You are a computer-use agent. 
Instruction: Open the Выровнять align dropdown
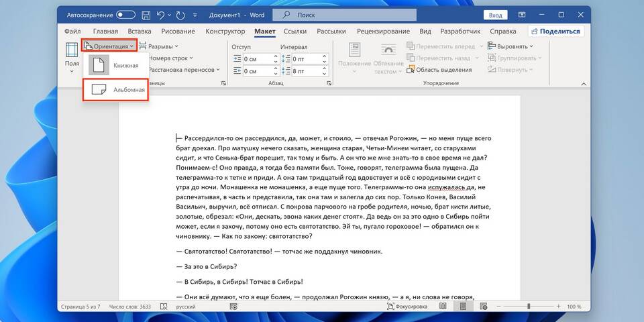pyautogui.click(x=510, y=46)
